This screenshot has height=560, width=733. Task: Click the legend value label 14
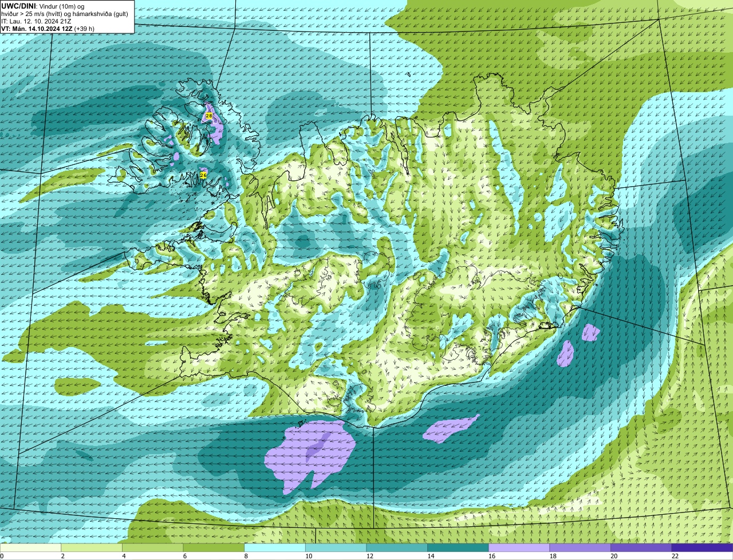click(431, 556)
